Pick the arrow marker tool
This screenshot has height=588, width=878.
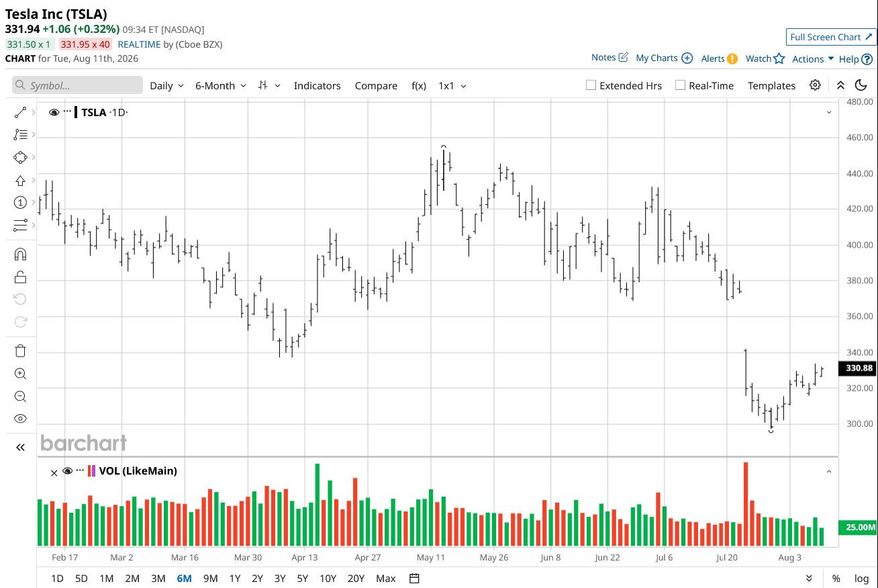(20, 181)
